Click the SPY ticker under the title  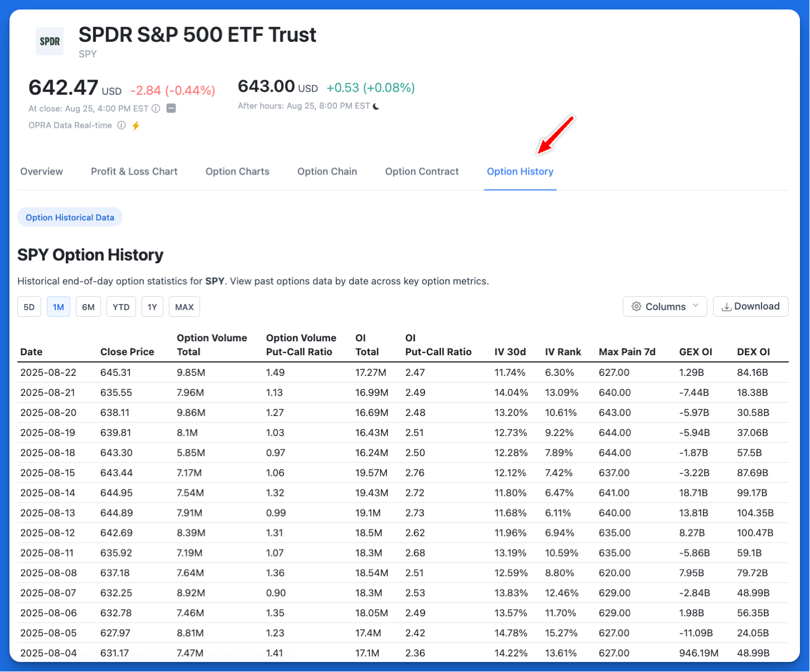[x=88, y=54]
